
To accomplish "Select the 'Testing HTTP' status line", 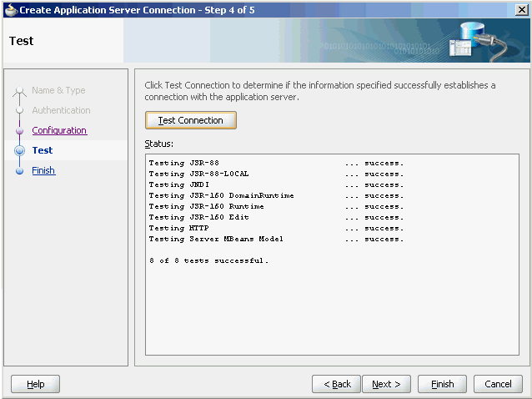I will pyautogui.click(x=276, y=228).
